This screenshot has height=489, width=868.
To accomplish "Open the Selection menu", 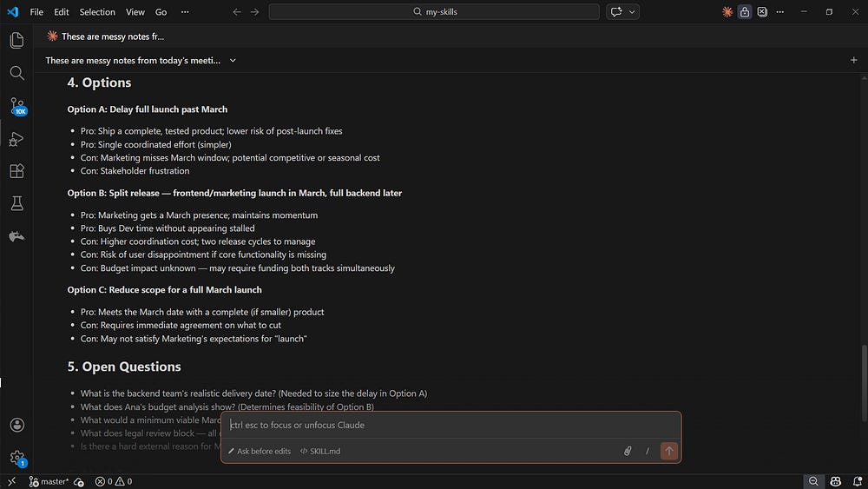I will (97, 11).
